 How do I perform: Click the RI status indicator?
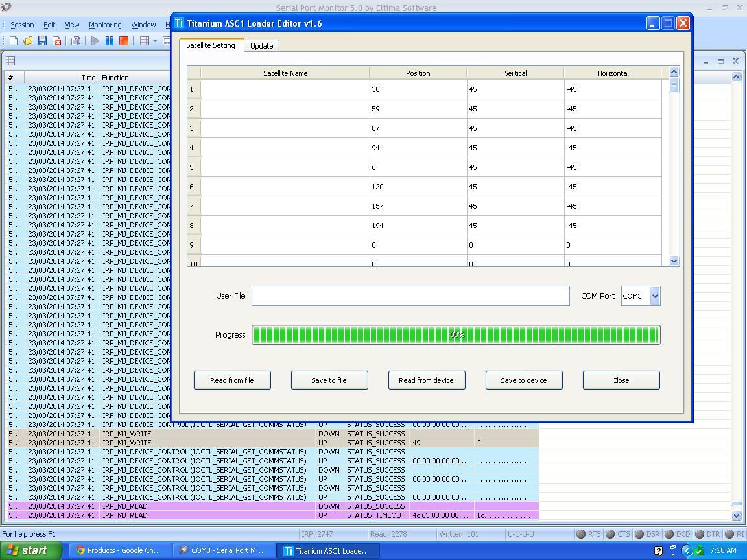pyautogui.click(x=729, y=534)
